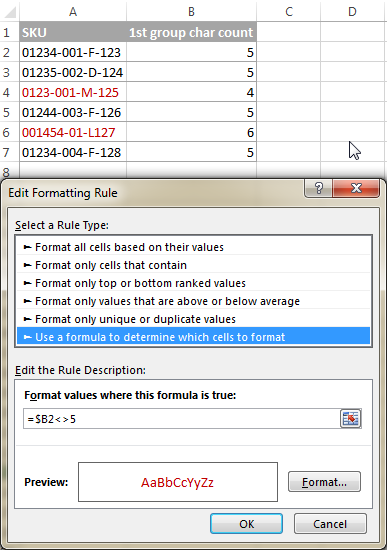This screenshot has height=550, width=387.
Task: Choose 'Format only top or bottom ranked values'
Action: tap(193, 283)
